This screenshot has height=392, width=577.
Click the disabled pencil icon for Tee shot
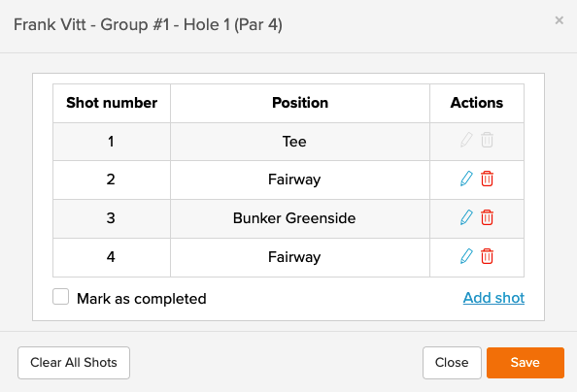pos(466,140)
